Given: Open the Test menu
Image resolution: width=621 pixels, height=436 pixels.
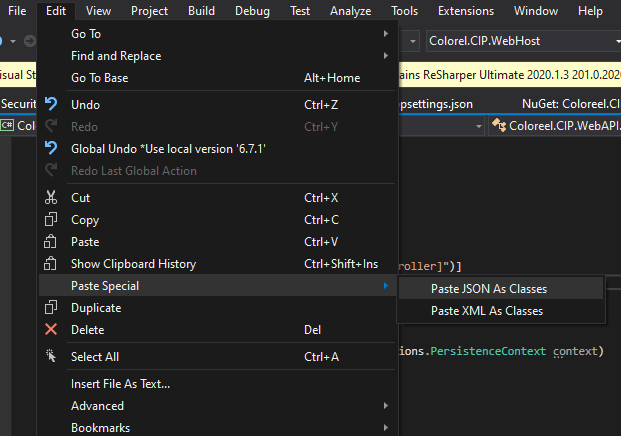Looking at the screenshot, I should pyautogui.click(x=300, y=11).
